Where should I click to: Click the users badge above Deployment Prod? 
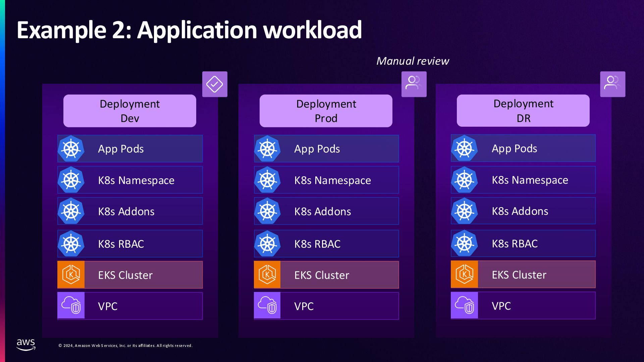pos(414,84)
